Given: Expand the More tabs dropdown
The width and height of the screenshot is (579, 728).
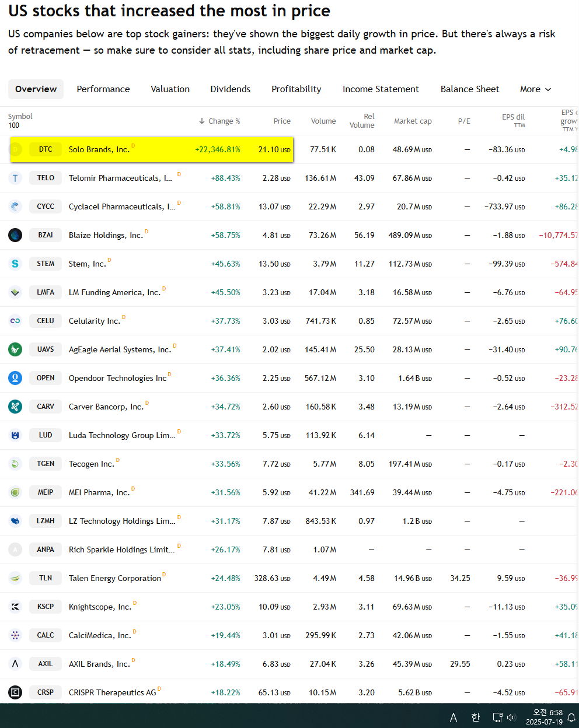Looking at the screenshot, I should click(x=535, y=89).
